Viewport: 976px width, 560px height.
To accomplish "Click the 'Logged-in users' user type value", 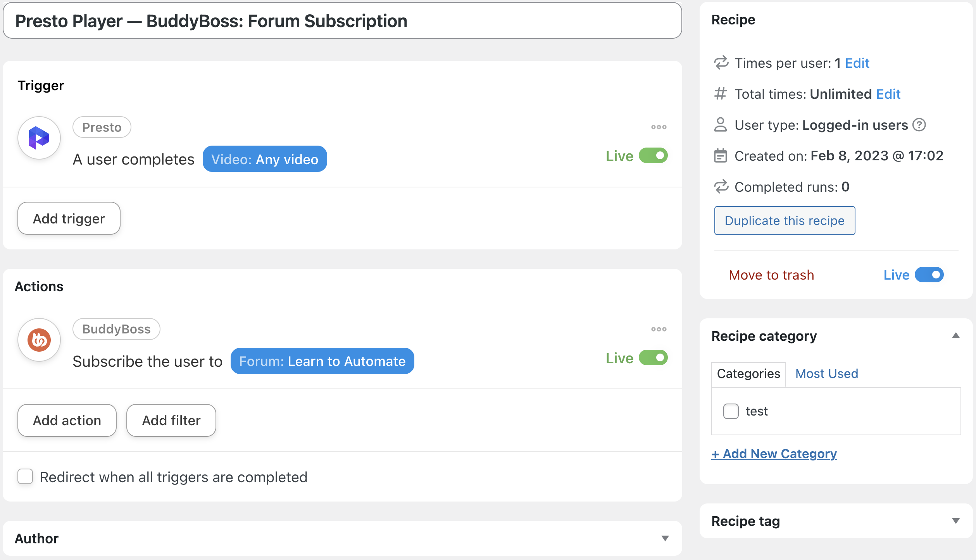I will pyautogui.click(x=855, y=125).
